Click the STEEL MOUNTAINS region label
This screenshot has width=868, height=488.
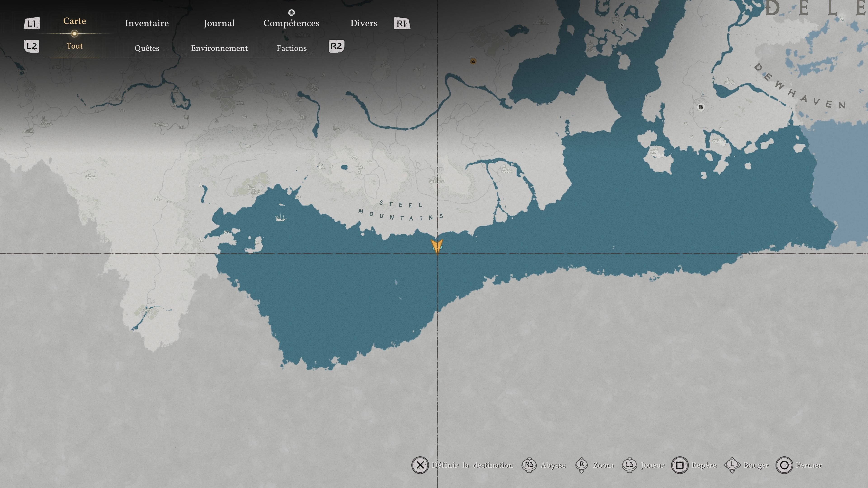tap(401, 211)
